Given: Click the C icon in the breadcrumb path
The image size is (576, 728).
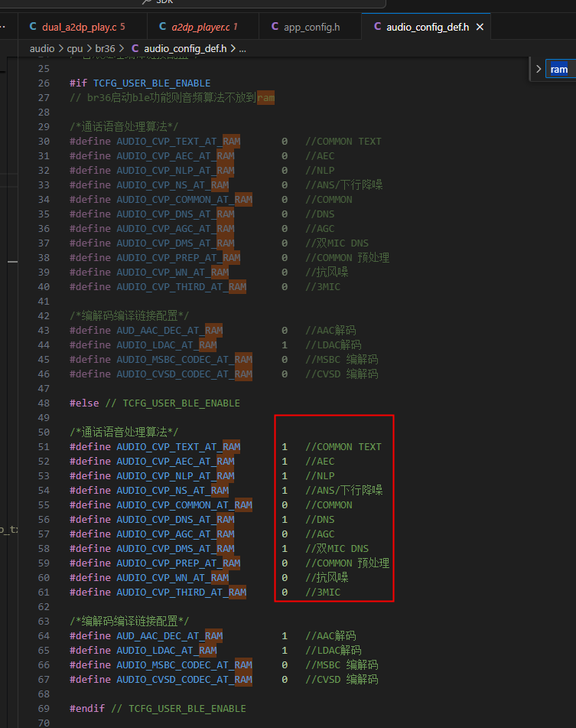Looking at the screenshot, I should pos(135,48).
